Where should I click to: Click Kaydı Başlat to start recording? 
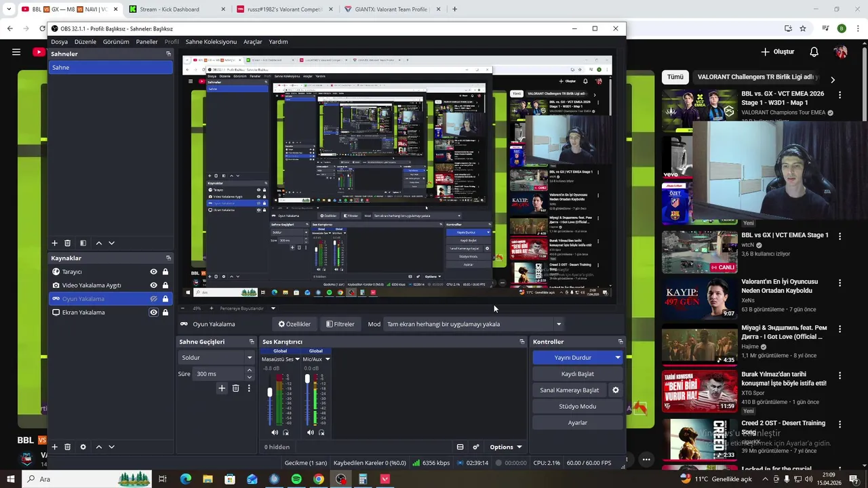(578, 374)
